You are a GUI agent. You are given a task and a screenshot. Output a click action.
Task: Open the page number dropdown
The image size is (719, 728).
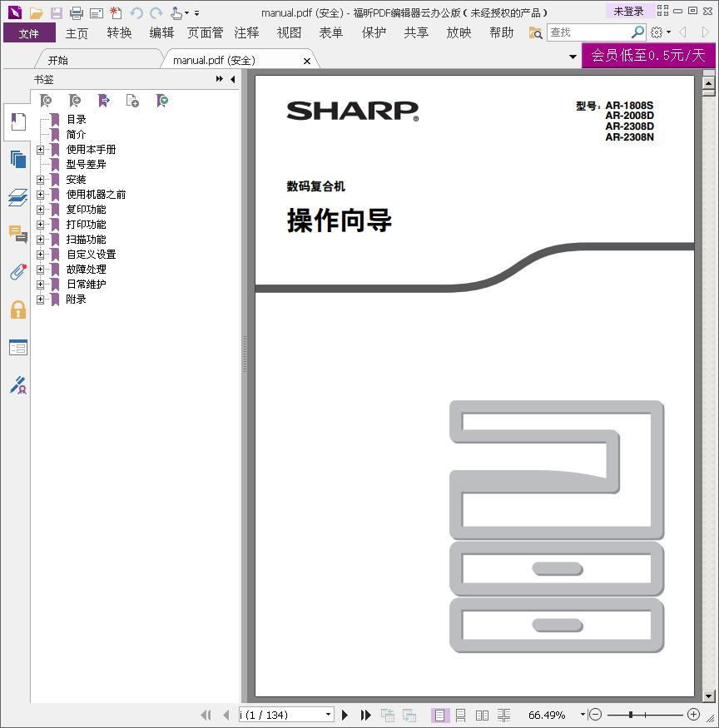[328, 715]
